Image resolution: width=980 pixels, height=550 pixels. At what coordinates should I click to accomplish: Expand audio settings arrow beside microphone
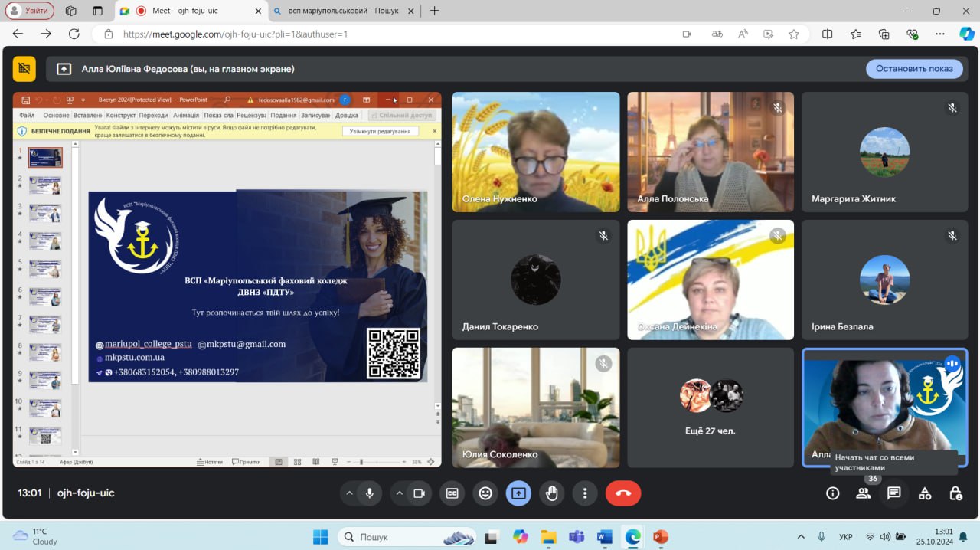[x=350, y=493]
